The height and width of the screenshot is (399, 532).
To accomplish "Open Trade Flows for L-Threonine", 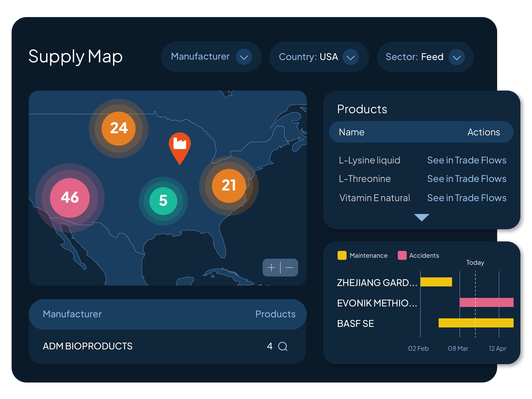I will (x=466, y=179).
